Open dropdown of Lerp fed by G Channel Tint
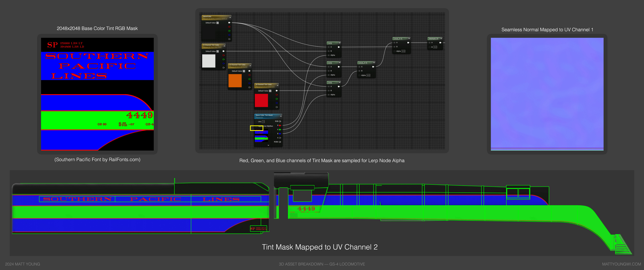The height and width of the screenshot is (270, 644). (x=339, y=63)
